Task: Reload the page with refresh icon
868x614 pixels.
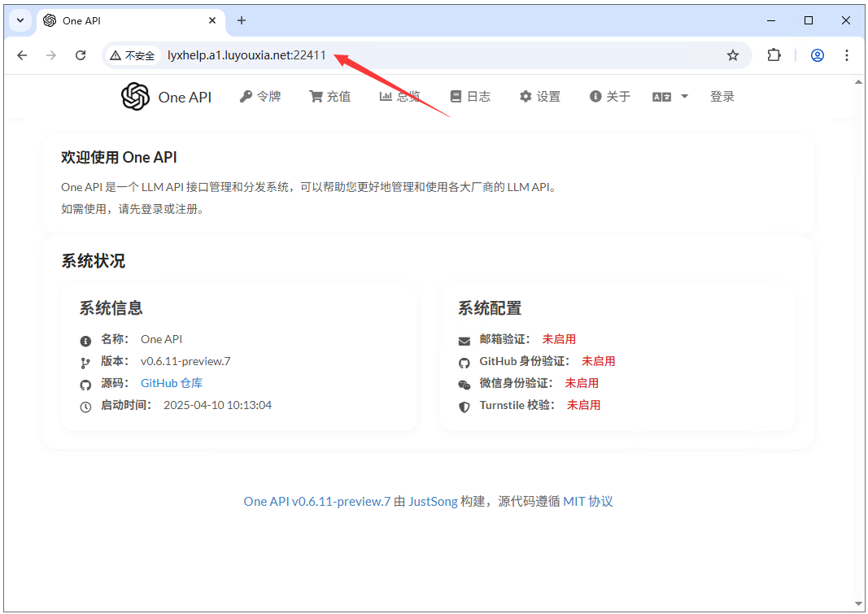Action: (x=81, y=55)
